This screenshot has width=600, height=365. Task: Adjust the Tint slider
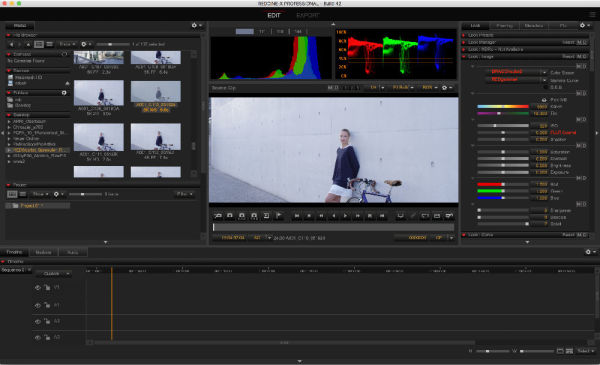pos(502,114)
